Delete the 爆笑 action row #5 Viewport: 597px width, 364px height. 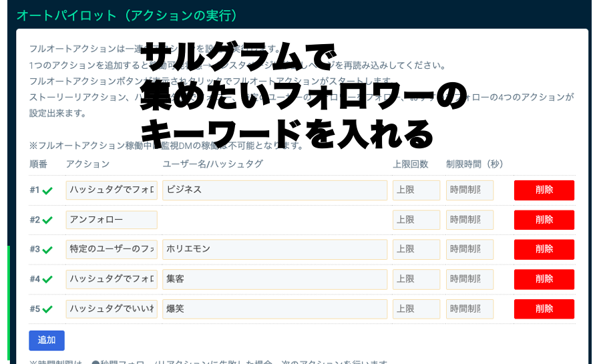(x=544, y=309)
